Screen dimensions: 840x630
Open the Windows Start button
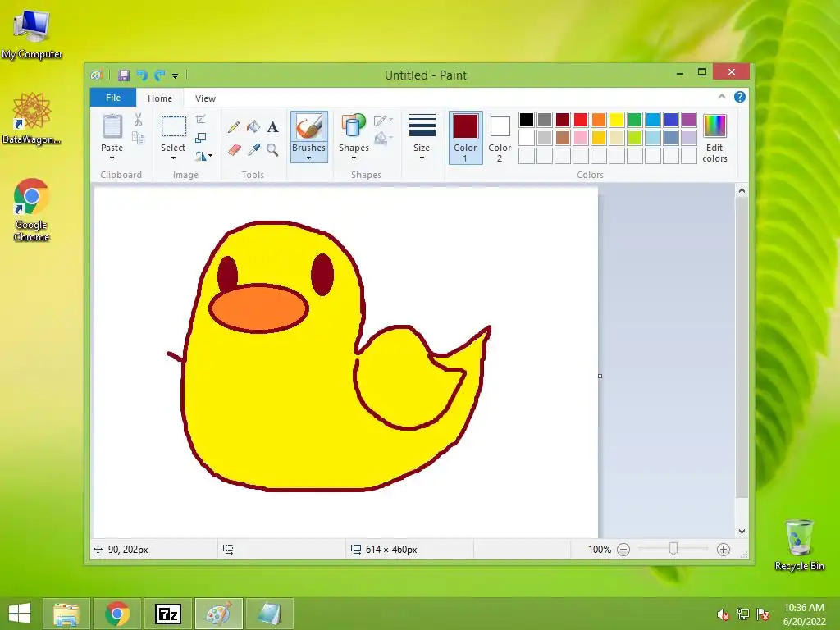[x=20, y=614]
